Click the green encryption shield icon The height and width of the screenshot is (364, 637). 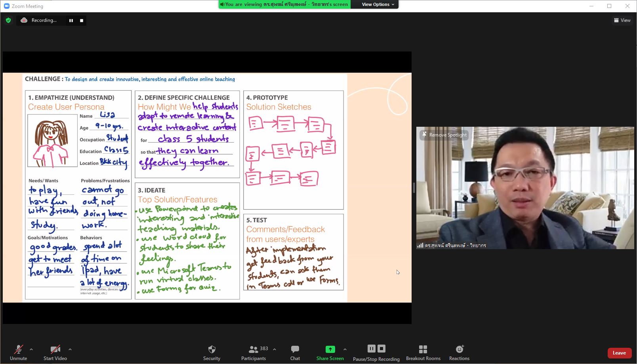click(x=8, y=20)
